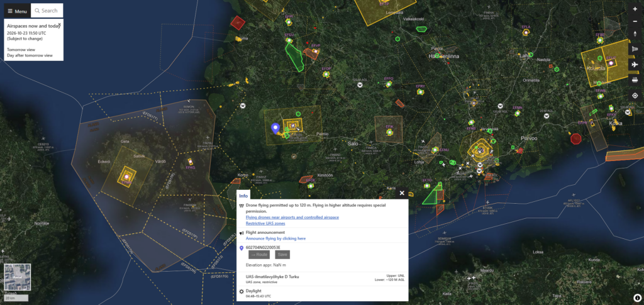Screen dimensions: 644x305
Task: Switch to Day after tomorrow view
Action: tap(30, 55)
